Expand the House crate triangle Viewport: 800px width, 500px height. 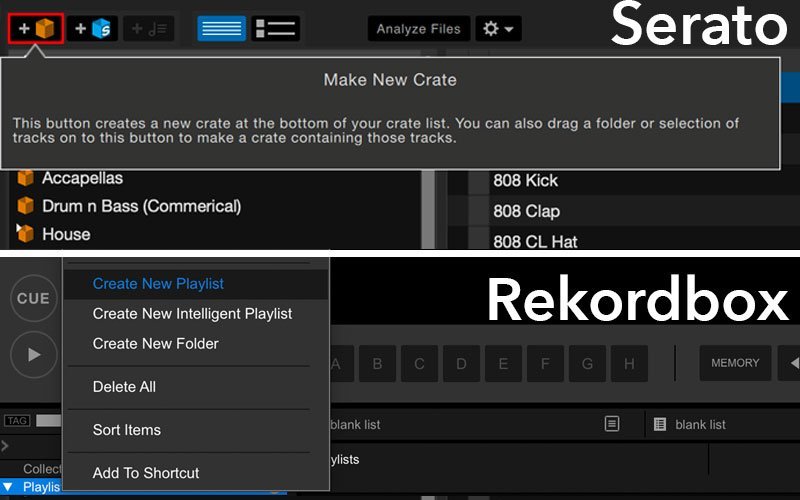point(19,227)
